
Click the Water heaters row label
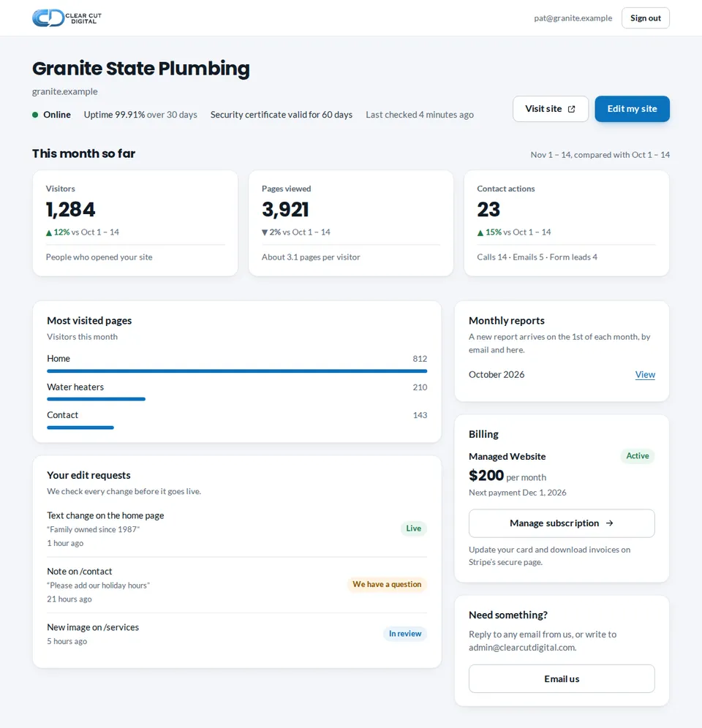(x=75, y=387)
